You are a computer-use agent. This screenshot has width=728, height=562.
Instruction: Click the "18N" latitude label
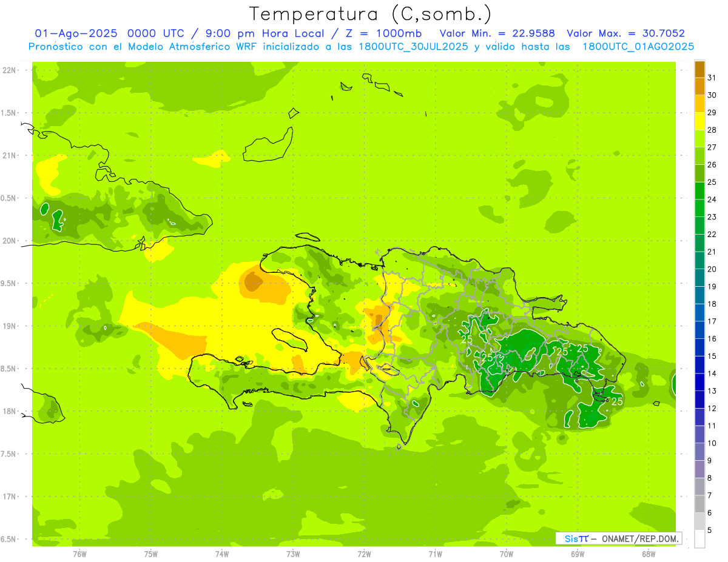(x=9, y=412)
